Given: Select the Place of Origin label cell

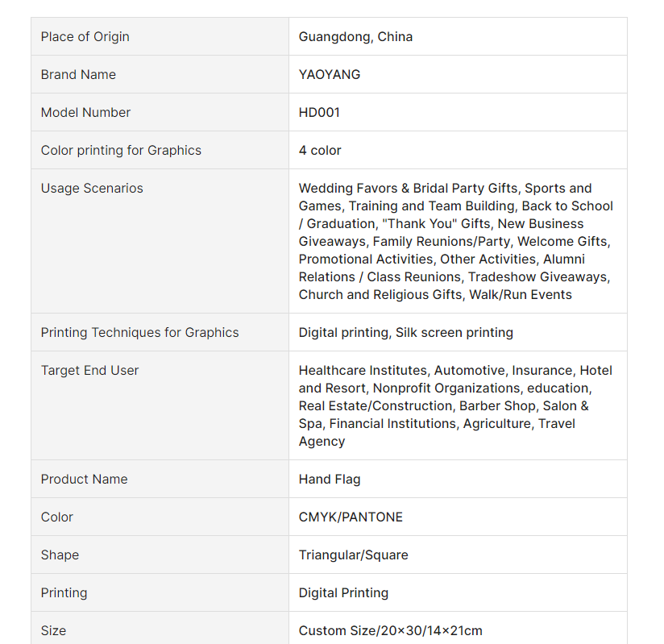Looking at the screenshot, I should click(x=160, y=36).
